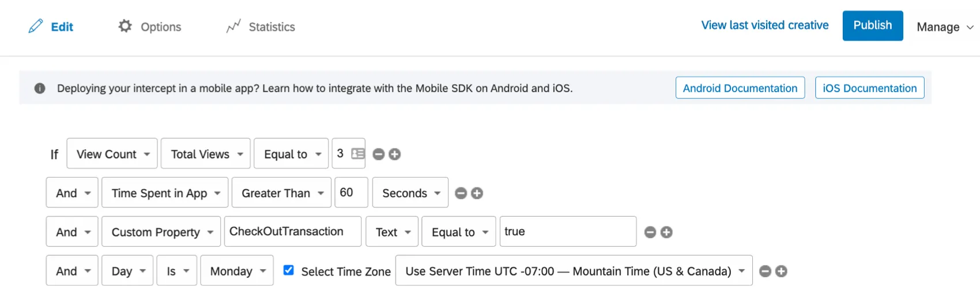Click the CheckOutTransaction property name field
This screenshot has height=302, width=980.
[x=292, y=232]
